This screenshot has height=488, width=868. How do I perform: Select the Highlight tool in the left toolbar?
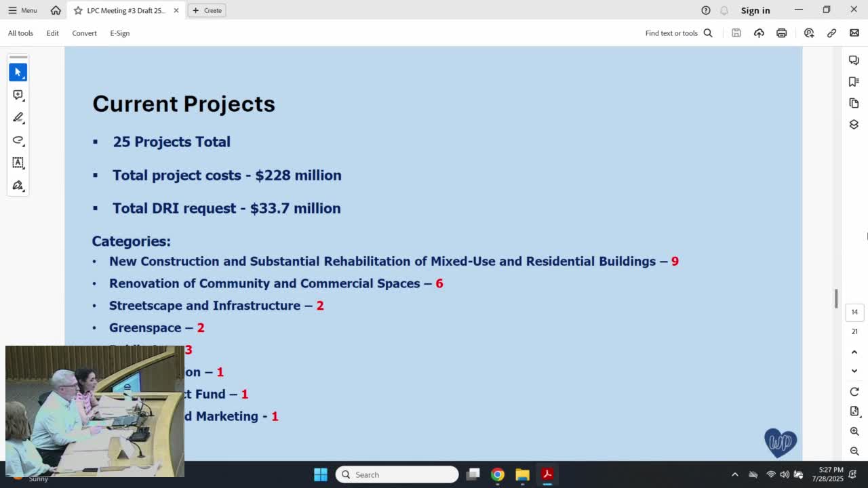click(18, 117)
